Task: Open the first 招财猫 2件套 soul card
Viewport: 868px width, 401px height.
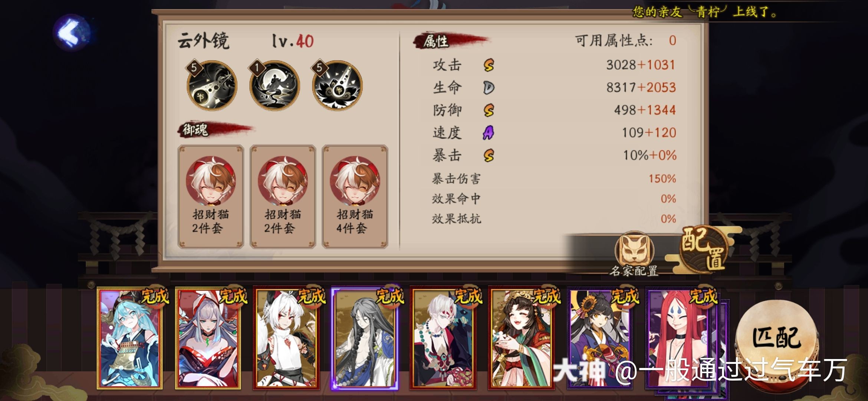Action: 211,196
